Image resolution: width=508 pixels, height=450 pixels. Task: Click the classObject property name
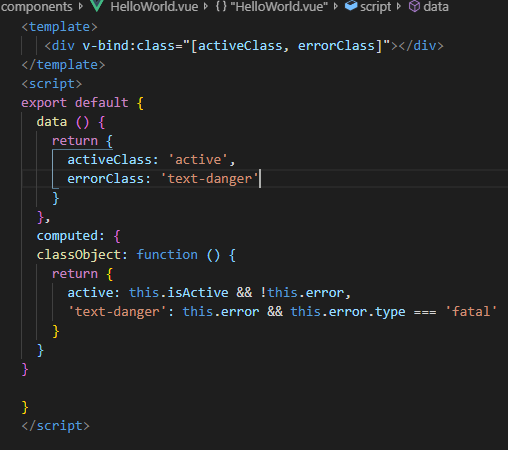pyautogui.click(x=79, y=255)
